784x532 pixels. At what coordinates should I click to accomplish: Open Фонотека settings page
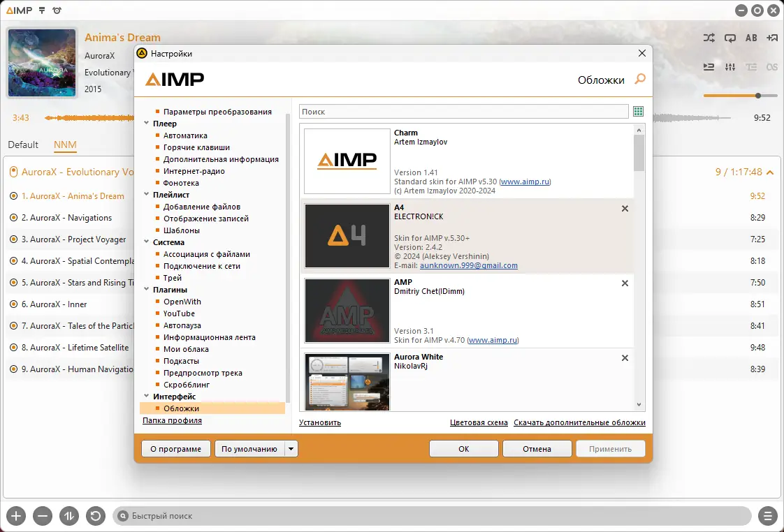(180, 183)
